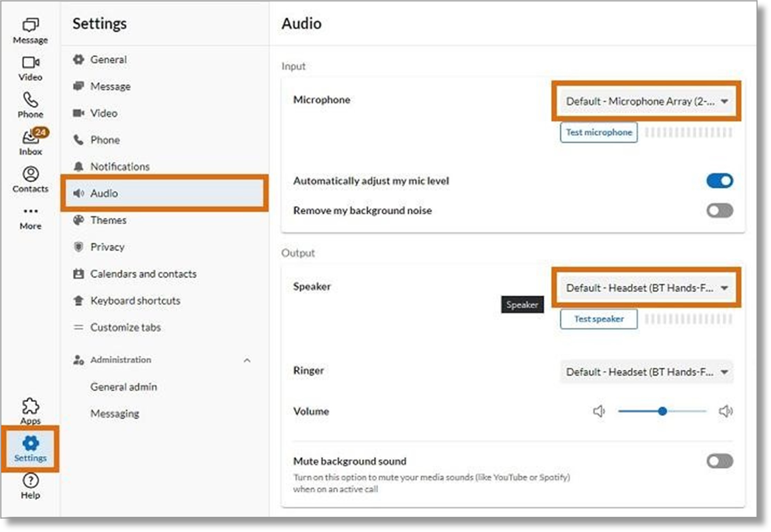The height and width of the screenshot is (532, 771).
Task: Disable Automatically adjust my mic level
Action: (720, 181)
